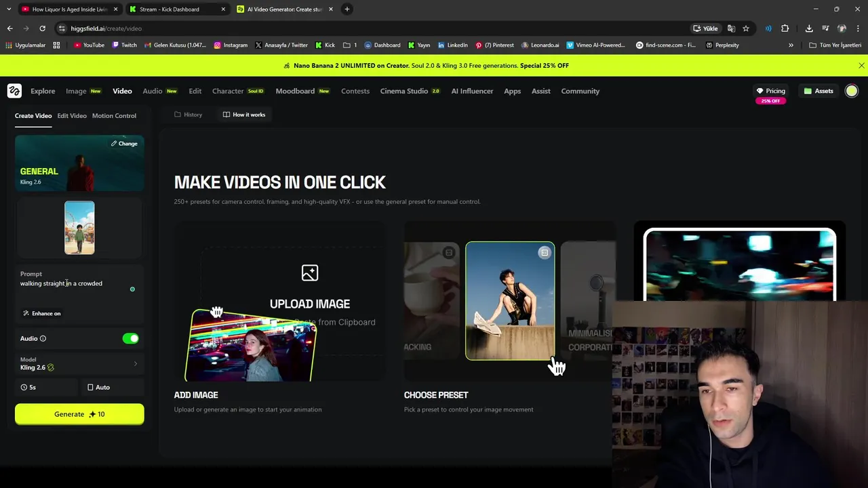This screenshot has height=488, width=868.
Task: Select the highlighted skater preset card
Action: (510, 301)
